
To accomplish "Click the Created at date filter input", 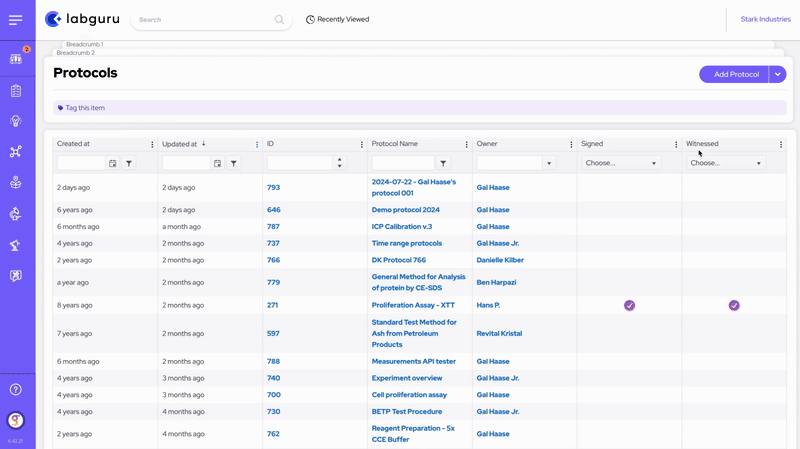I will [81, 163].
